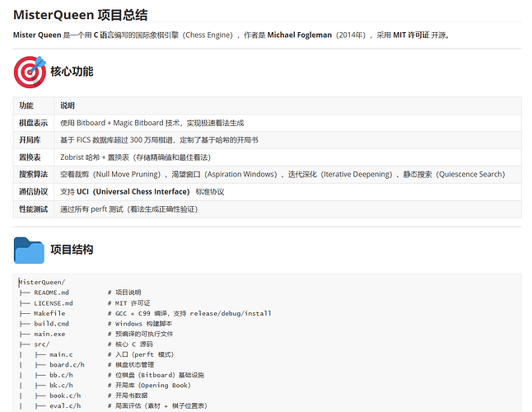The width and height of the screenshot is (532, 412).
Task: Click the '项目结构' section heading
Action: pos(72,250)
